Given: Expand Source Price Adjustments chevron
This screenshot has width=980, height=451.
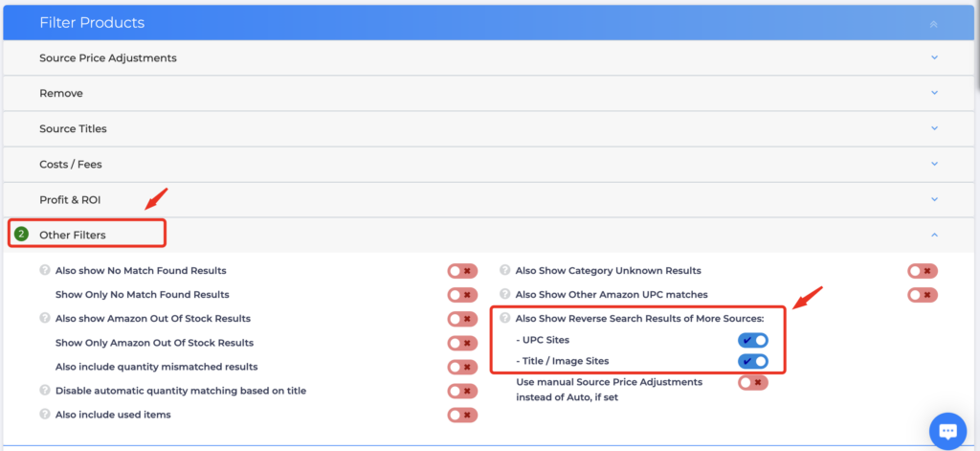Looking at the screenshot, I should click(934, 57).
